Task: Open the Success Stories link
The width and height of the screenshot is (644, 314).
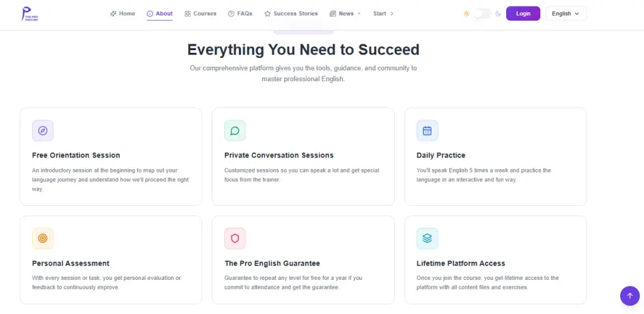Action: (x=291, y=14)
